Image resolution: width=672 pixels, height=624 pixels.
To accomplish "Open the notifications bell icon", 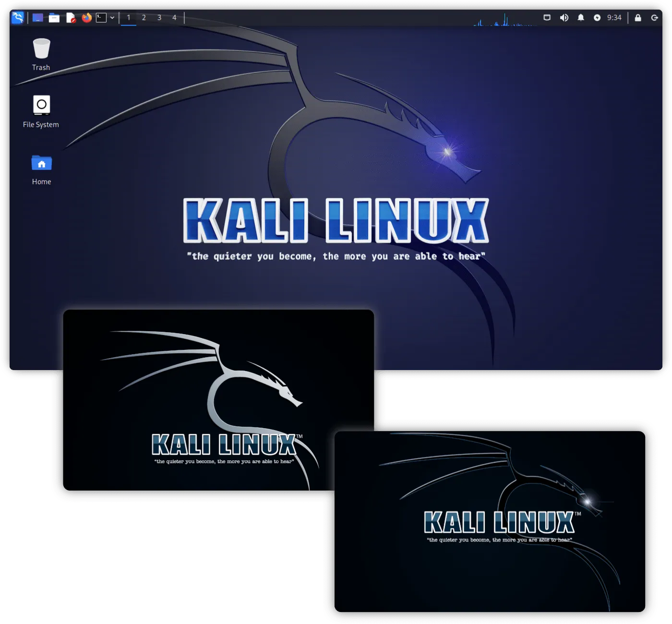I will click(x=581, y=18).
